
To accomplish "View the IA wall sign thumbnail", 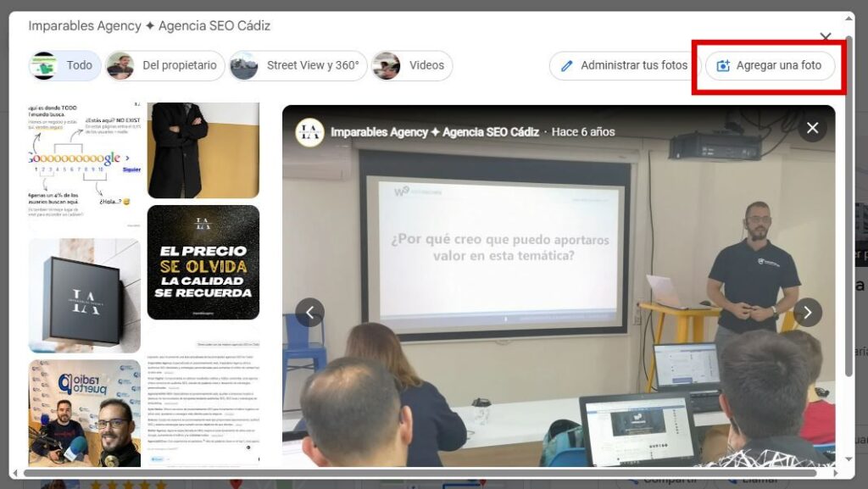I will (x=84, y=295).
